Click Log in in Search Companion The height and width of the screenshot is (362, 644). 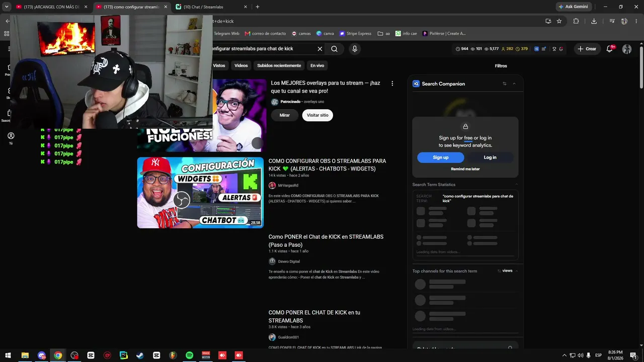coord(490,157)
